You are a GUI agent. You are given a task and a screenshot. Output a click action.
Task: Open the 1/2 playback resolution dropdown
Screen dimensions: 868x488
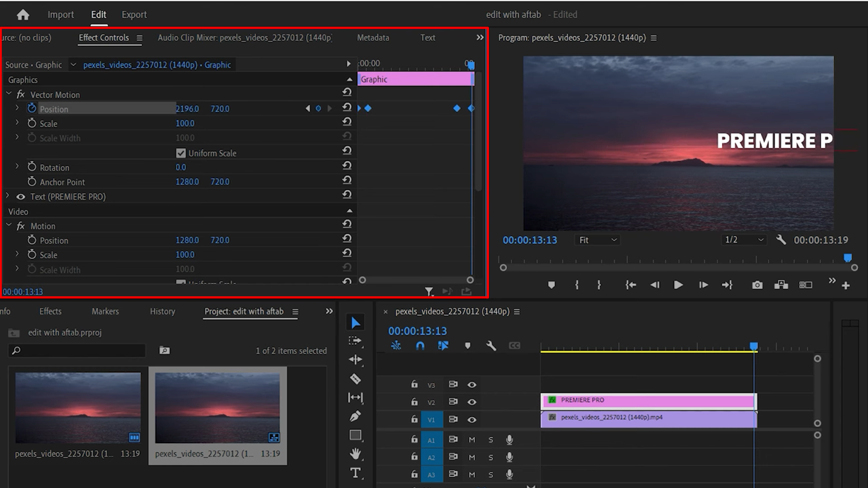(743, 240)
